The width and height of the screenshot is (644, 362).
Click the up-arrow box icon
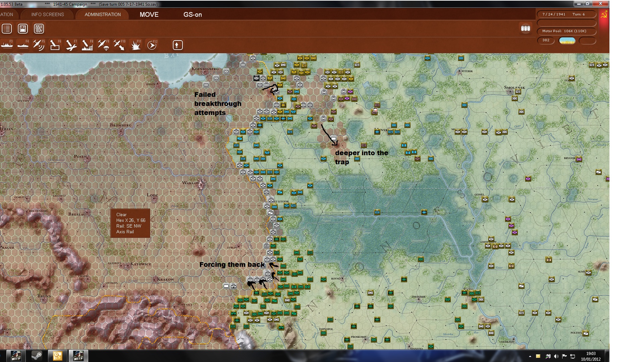click(x=178, y=45)
